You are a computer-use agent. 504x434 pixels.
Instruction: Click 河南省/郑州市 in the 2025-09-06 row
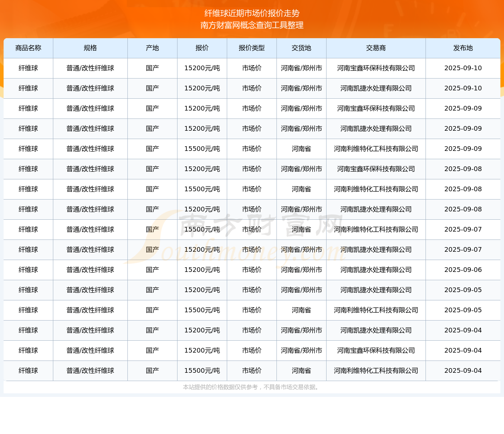pyautogui.click(x=302, y=270)
